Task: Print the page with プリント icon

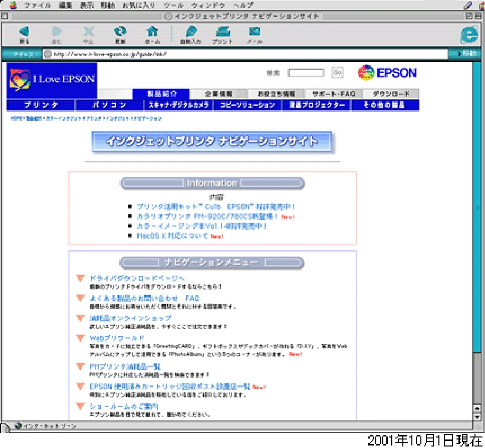Action: 222,34
